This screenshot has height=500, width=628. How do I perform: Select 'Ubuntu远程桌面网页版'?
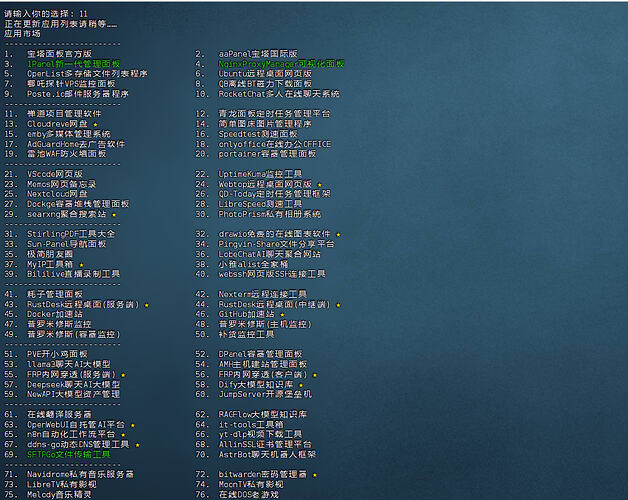[265, 74]
